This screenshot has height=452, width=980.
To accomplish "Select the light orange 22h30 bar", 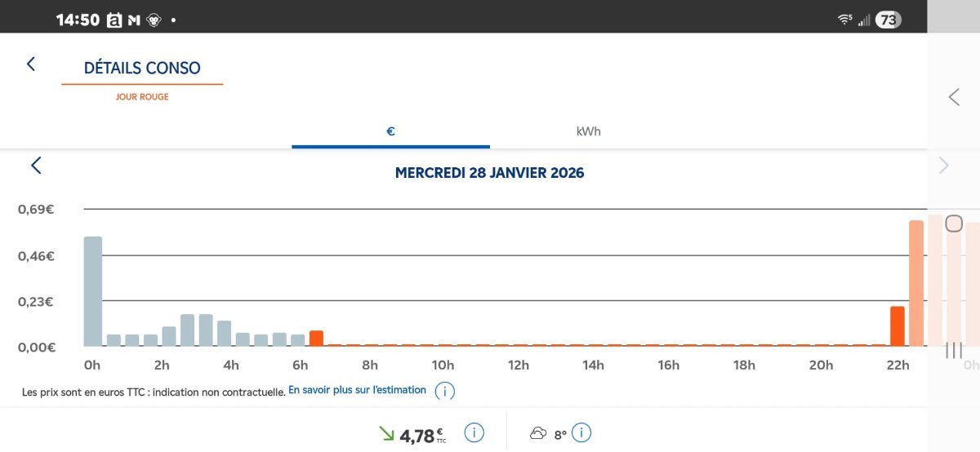I will (x=916, y=283).
